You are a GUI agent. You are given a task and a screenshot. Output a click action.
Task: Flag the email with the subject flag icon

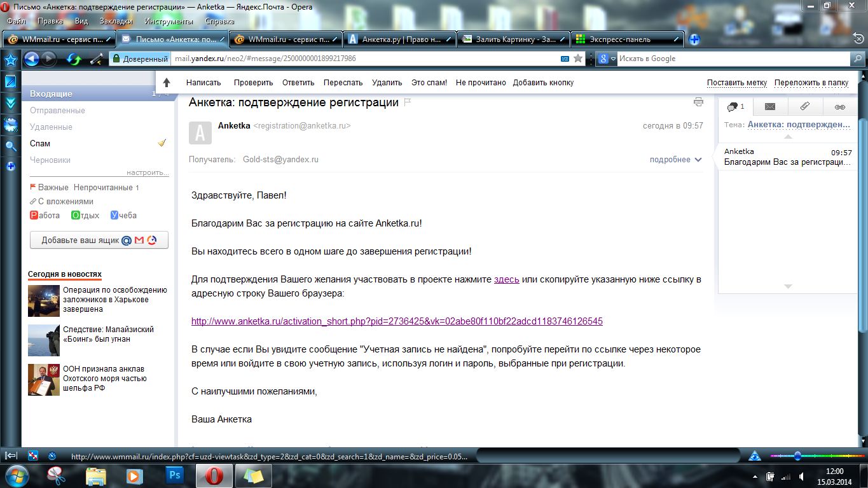(x=408, y=102)
